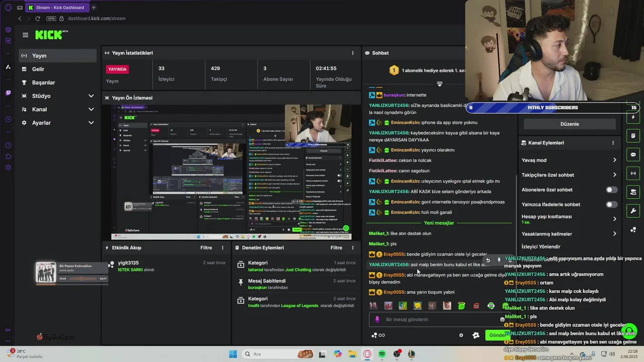Open Denetim Eylemleri three-dot menu
Image resolution: width=644 pixels, height=362 pixels.
point(352,248)
